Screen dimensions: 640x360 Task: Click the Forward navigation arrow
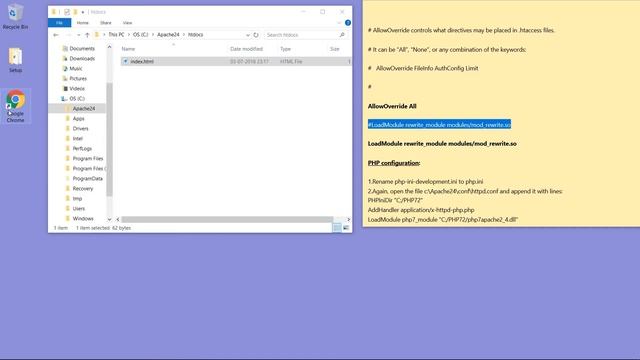pos(68,35)
